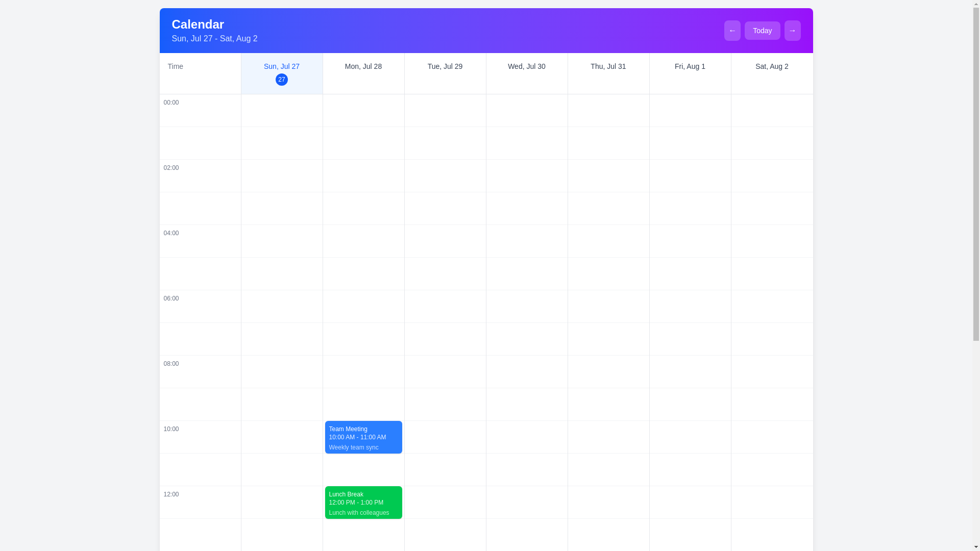Select the Sat, Aug 2 column header

coord(772,73)
